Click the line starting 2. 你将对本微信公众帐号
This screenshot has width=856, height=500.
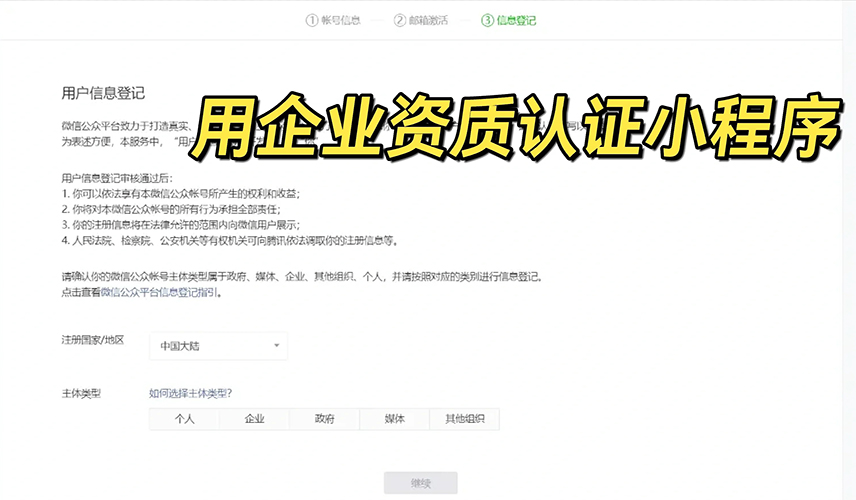(171, 209)
